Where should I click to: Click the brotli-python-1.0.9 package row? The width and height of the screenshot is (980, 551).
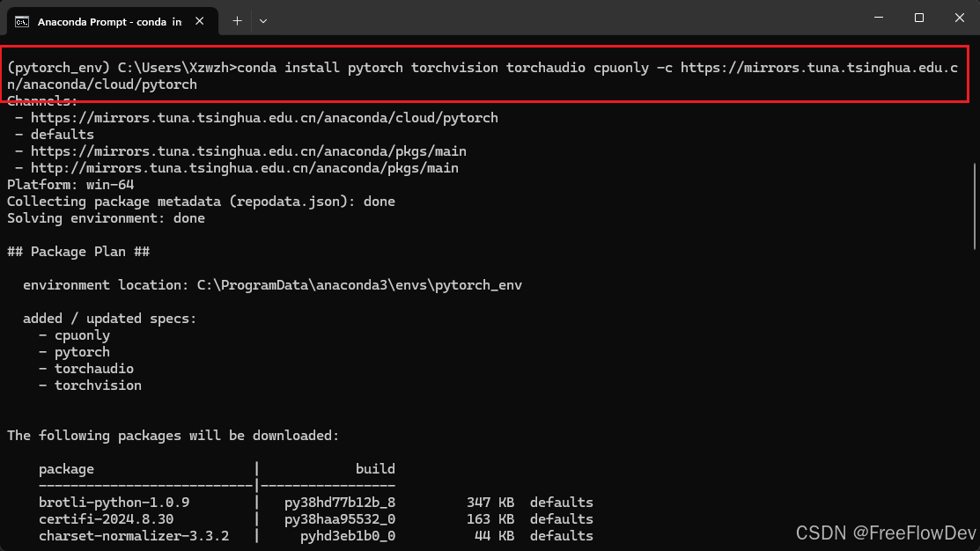[315, 503]
